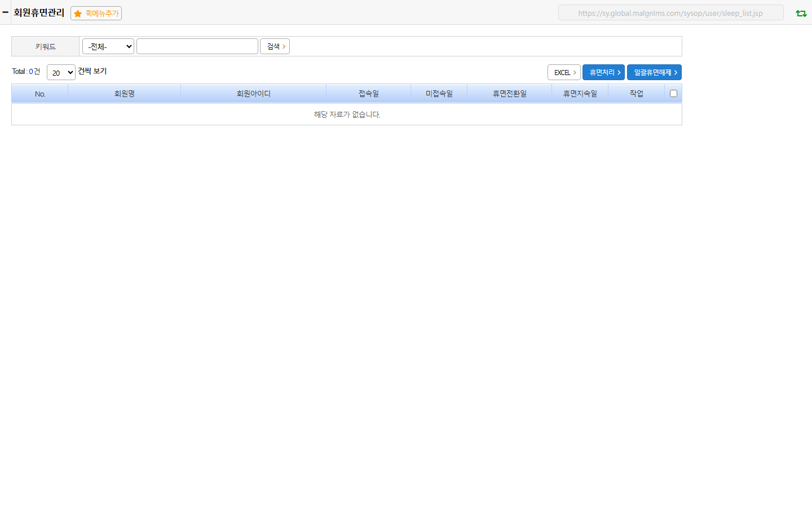The height and width of the screenshot is (508, 812).
Task: Click the 휴면전환일 column header
Action: click(x=510, y=94)
